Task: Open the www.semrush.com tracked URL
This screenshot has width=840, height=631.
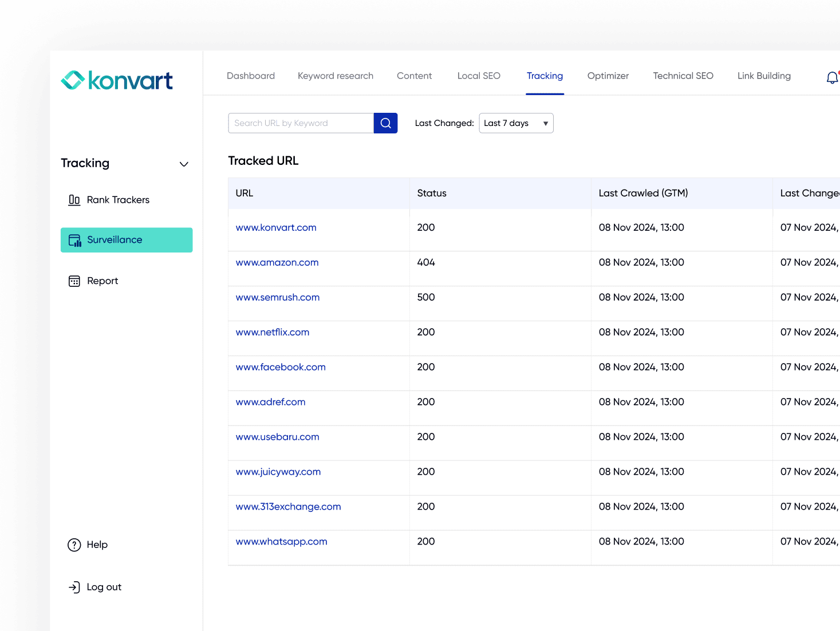Action: 278,297
